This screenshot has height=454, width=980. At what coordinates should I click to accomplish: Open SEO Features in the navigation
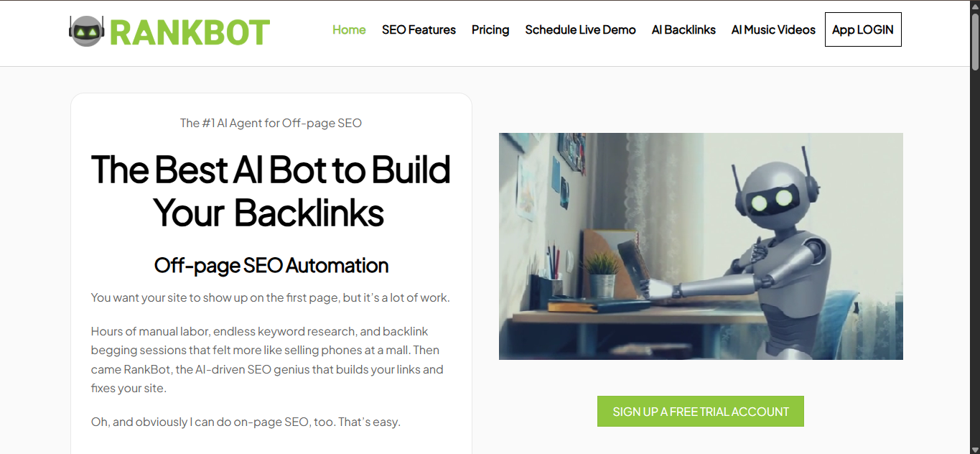pyautogui.click(x=419, y=29)
